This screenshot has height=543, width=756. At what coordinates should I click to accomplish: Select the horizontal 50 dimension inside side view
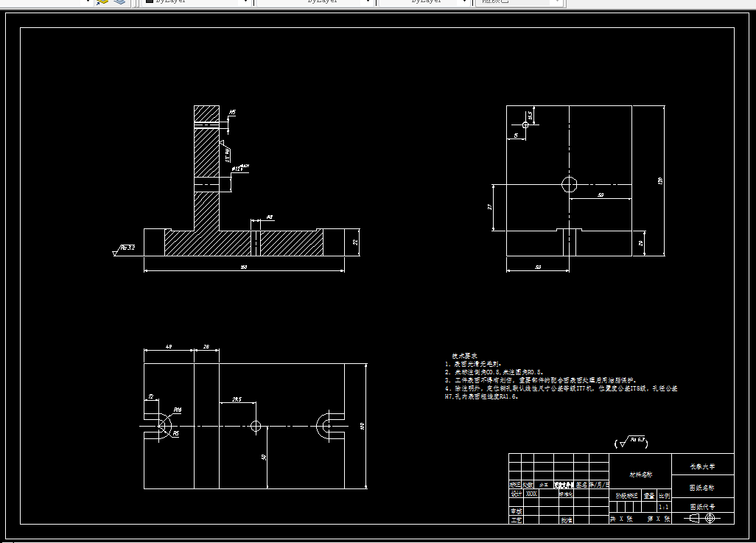point(601,195)
